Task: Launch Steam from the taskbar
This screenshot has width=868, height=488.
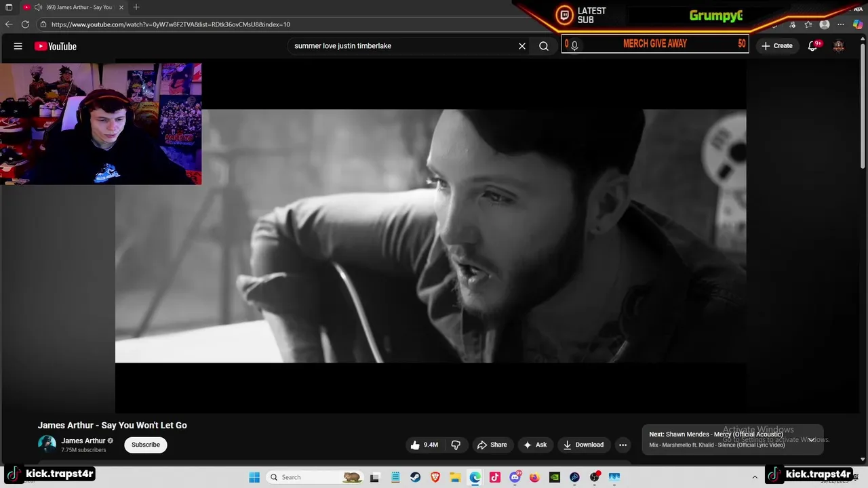Action: pyautogui.click(x=415, y=477)
